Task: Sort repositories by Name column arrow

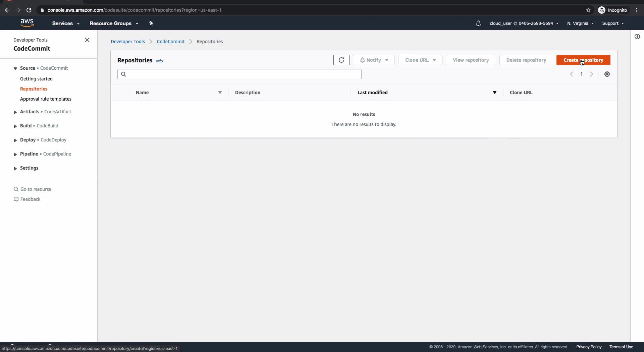Action: tap(220, 93)
